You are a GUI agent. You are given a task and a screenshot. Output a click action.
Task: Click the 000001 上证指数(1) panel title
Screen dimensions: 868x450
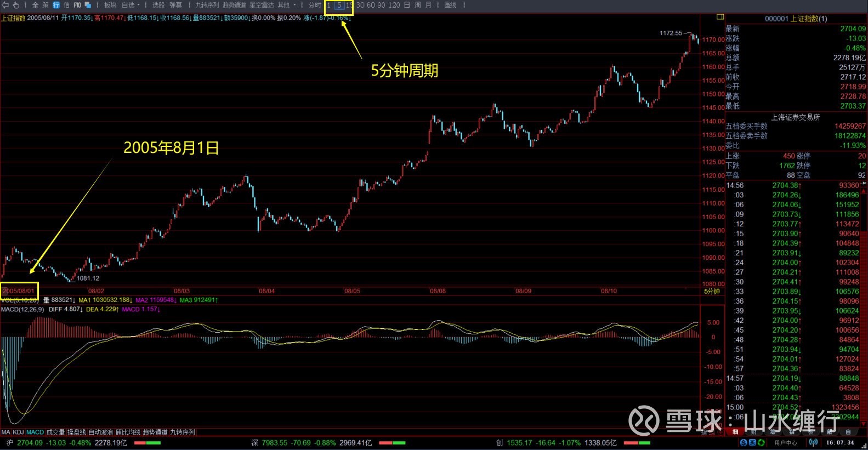(796, 19)
